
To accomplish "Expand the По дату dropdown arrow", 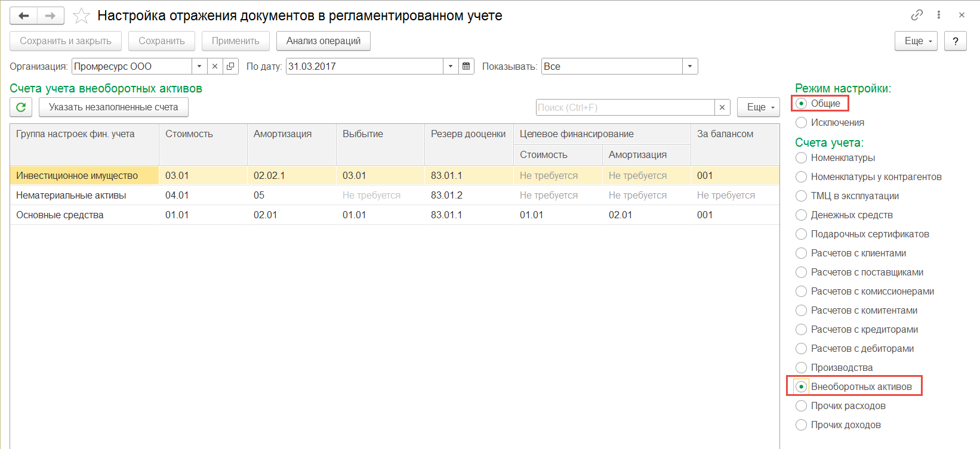I will 451,66.
